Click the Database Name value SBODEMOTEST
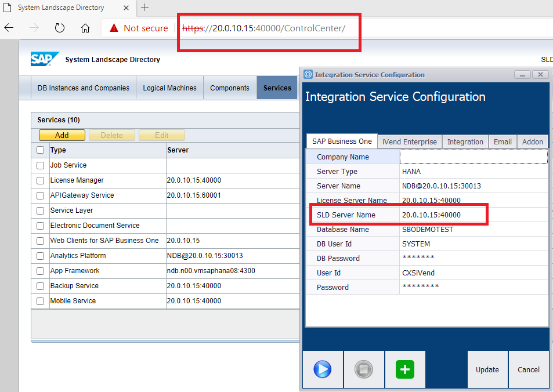Image resolution: width=553 pixels, height=392 pixels. 474,230
